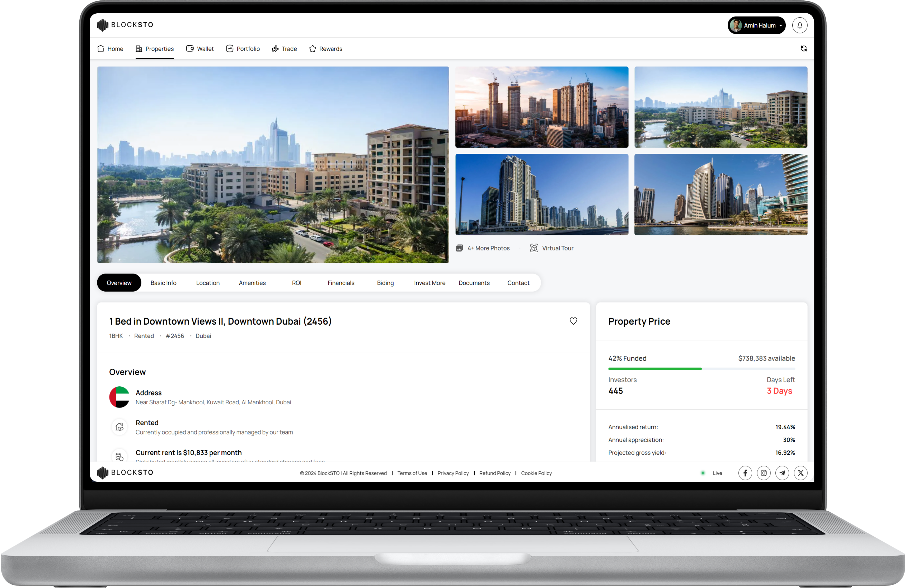Open Telegram social icon

click(x=782, y=473)
